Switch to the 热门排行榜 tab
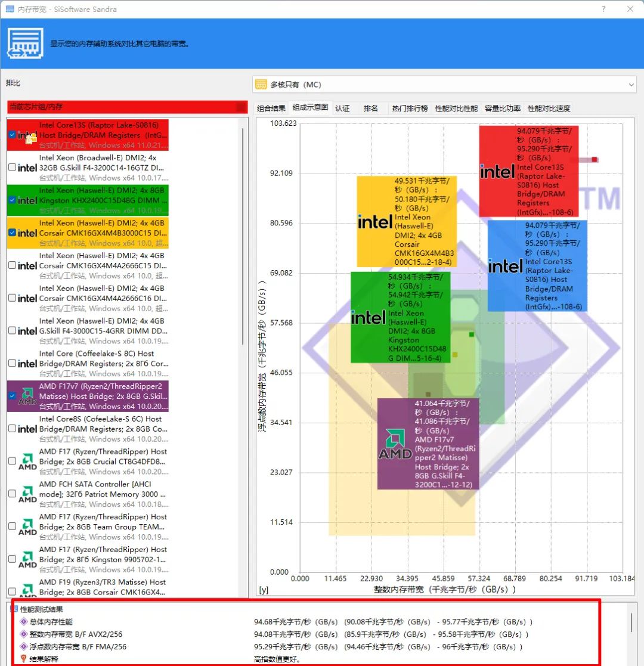 point(410,109)
